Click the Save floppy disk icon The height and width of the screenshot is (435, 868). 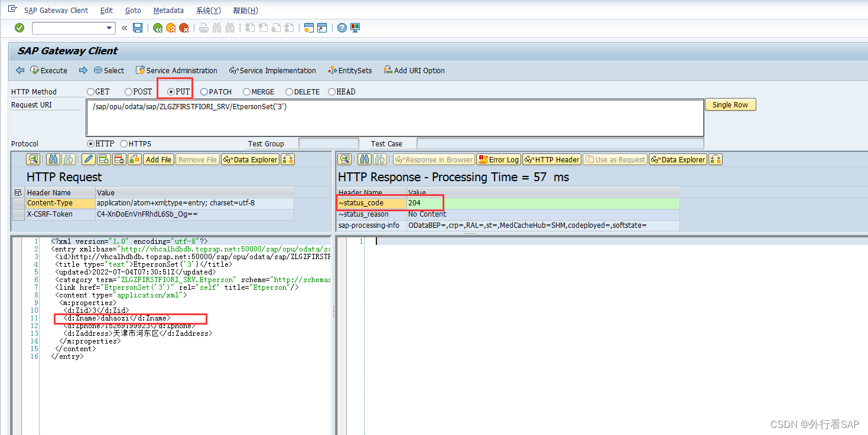coord(138,28)
